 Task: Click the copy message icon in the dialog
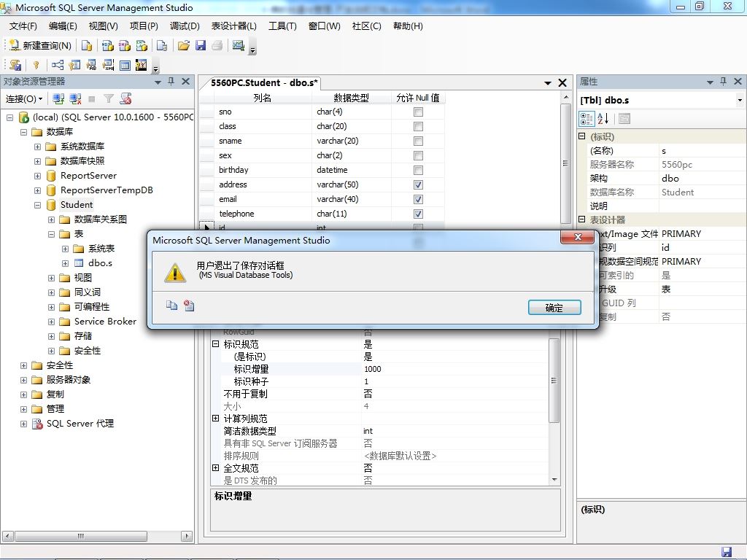(x=171, y=306)
